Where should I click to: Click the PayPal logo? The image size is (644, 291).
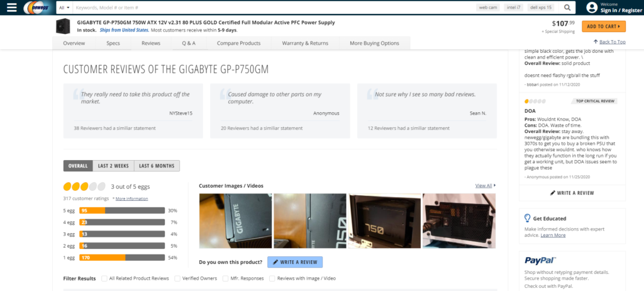(540, 261)
